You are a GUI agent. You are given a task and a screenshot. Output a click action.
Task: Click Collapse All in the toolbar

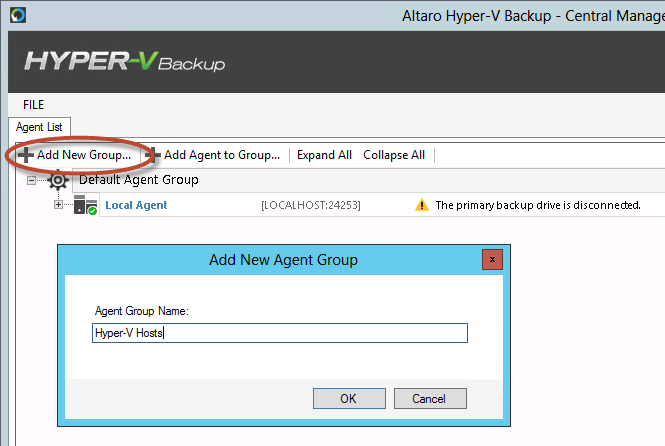point(394,155)
